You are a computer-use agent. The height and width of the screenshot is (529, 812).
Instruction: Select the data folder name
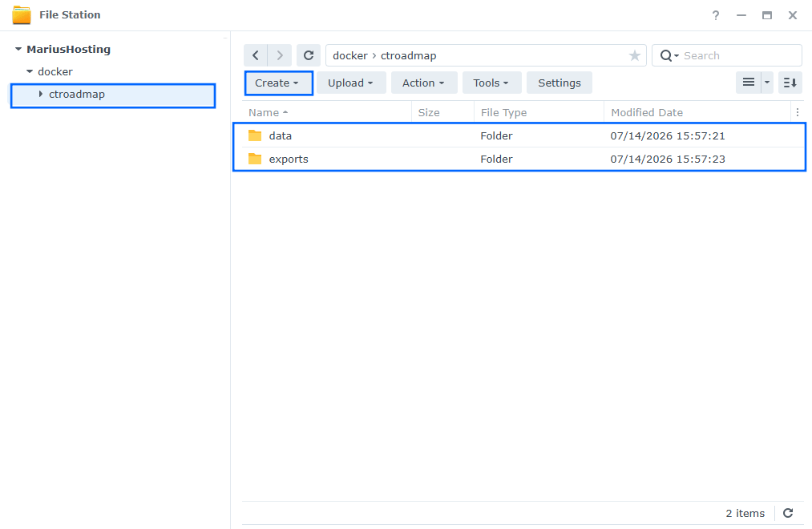[x=281, y=135]
